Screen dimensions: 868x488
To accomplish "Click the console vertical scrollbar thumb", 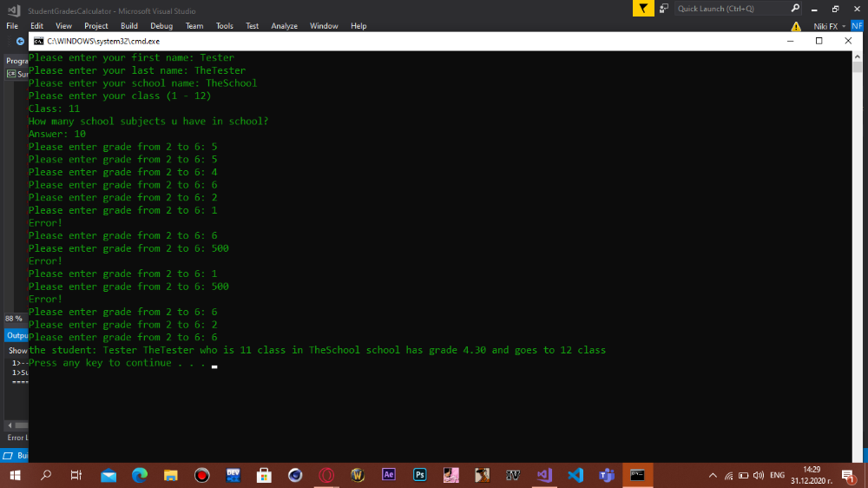I will 857,67.
